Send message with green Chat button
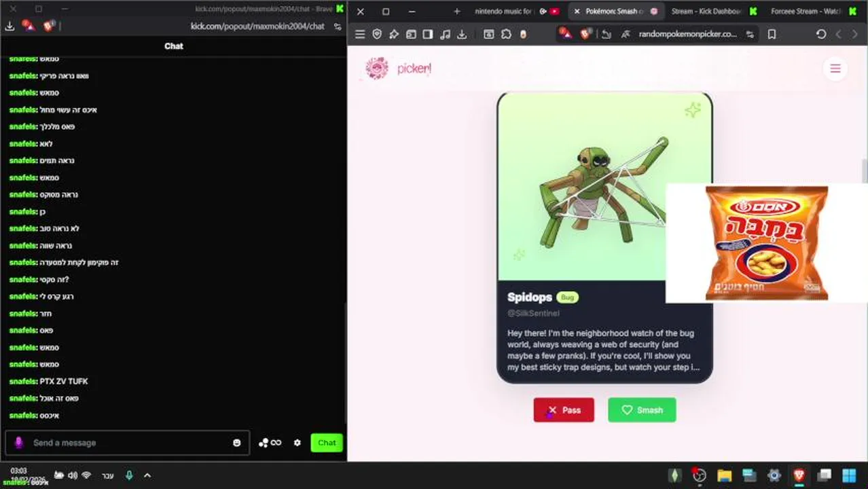This screenshot has height=489, width=868. pyautogui.click(x=327, y=442)
